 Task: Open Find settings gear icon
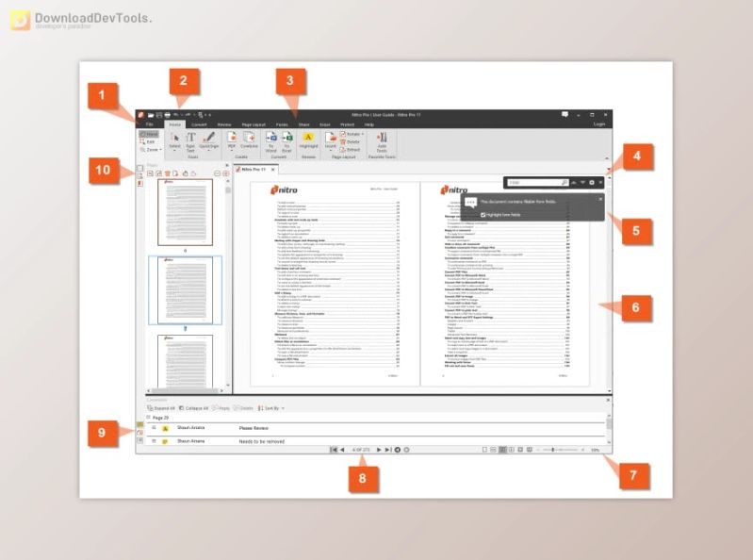(x=592, y=183)
